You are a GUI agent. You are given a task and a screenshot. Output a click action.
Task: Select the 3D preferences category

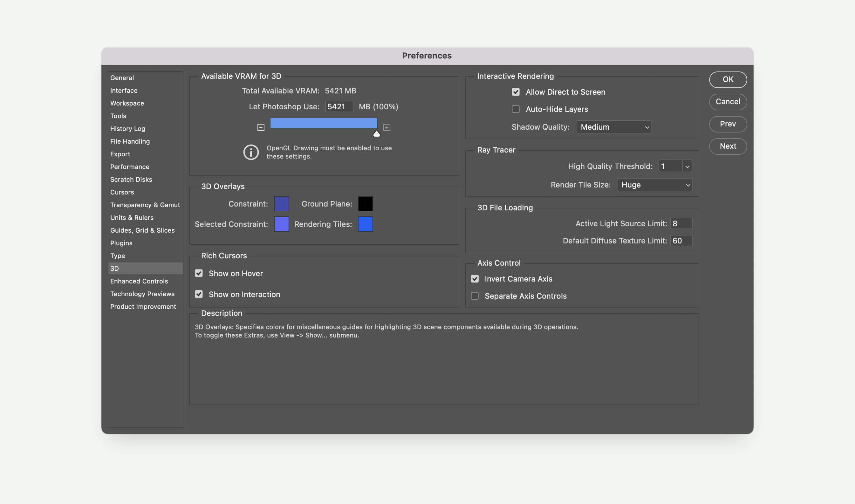point(145,268)
